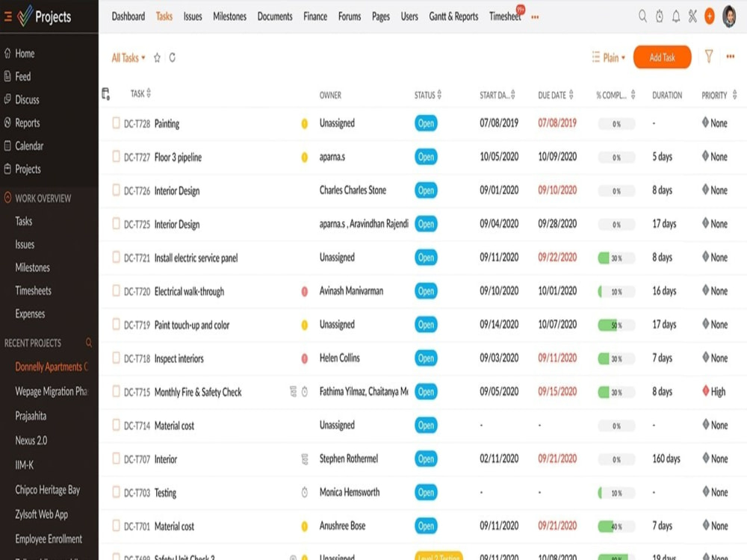The height and width of the screenshot is (560, 747).
Task: Click the subtask icon on DC-T707 Interior row
Action: pos(305,459)
